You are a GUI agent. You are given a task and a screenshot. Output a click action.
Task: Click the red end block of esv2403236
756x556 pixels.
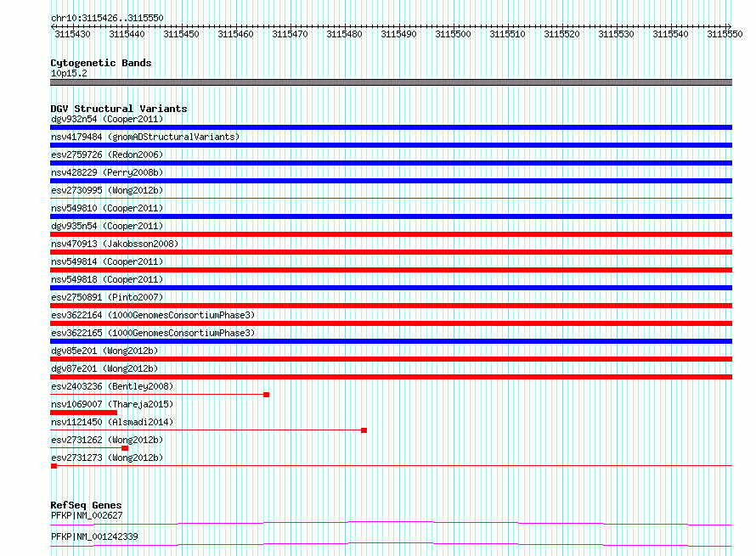[266, 395]
